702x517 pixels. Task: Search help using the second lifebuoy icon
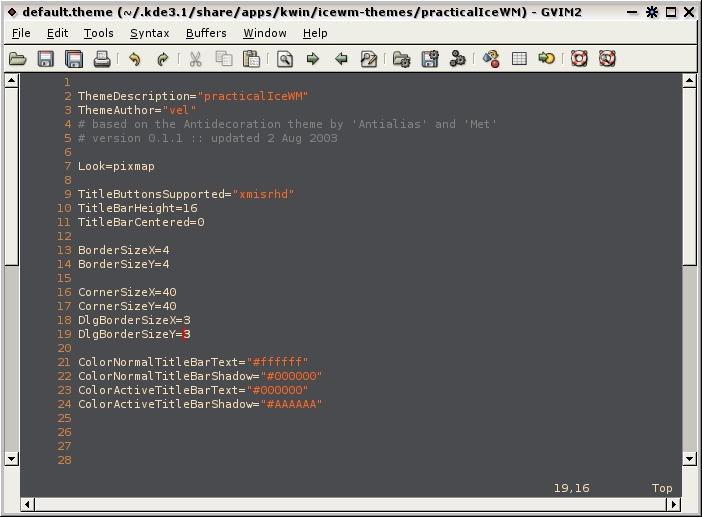click(607, 59)
